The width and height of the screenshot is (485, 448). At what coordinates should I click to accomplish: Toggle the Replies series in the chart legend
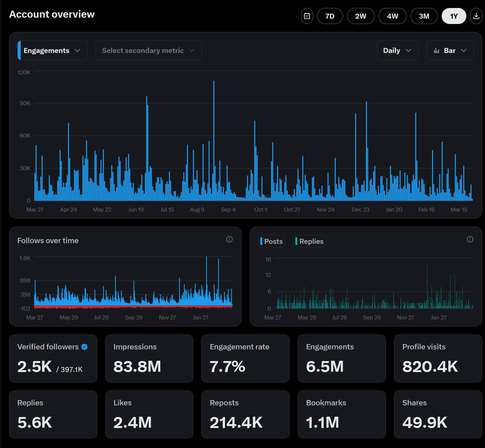coord(309,241)
